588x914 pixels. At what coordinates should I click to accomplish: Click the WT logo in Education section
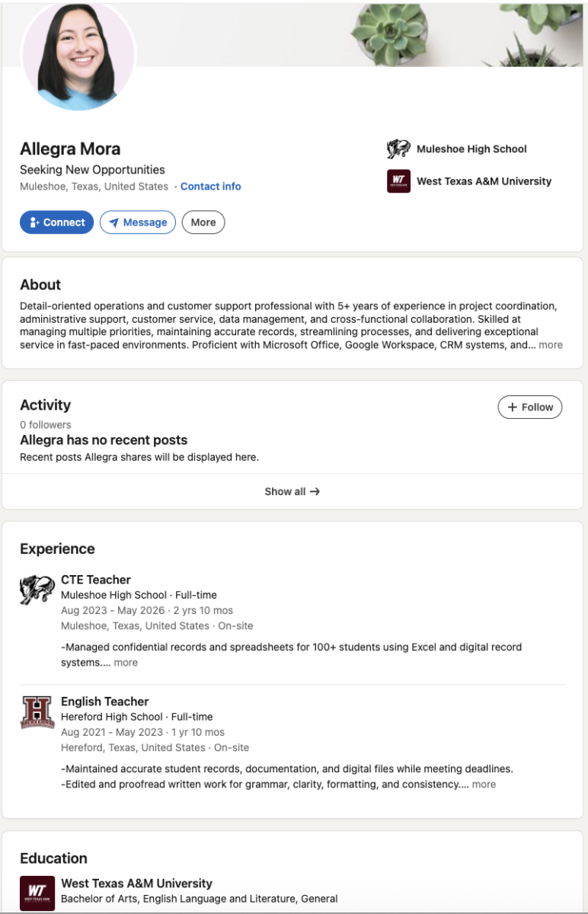tap(37, 893)
